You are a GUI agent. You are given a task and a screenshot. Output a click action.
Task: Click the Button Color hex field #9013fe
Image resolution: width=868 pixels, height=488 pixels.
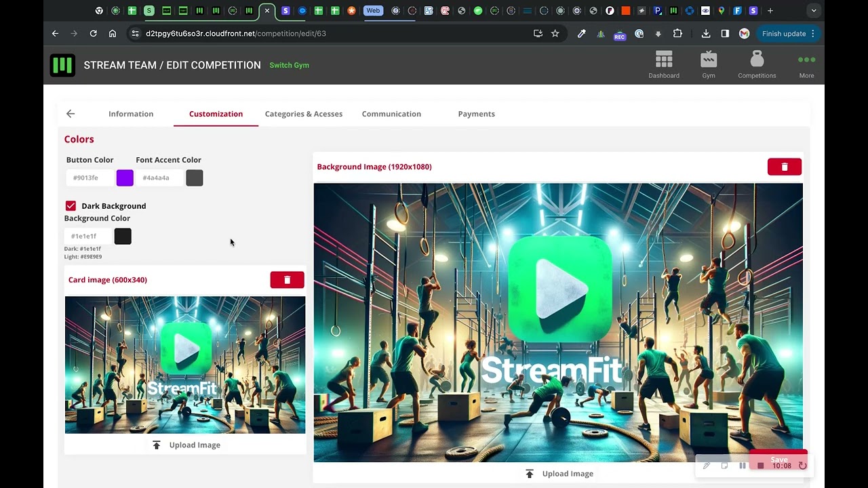coord(90,178)
